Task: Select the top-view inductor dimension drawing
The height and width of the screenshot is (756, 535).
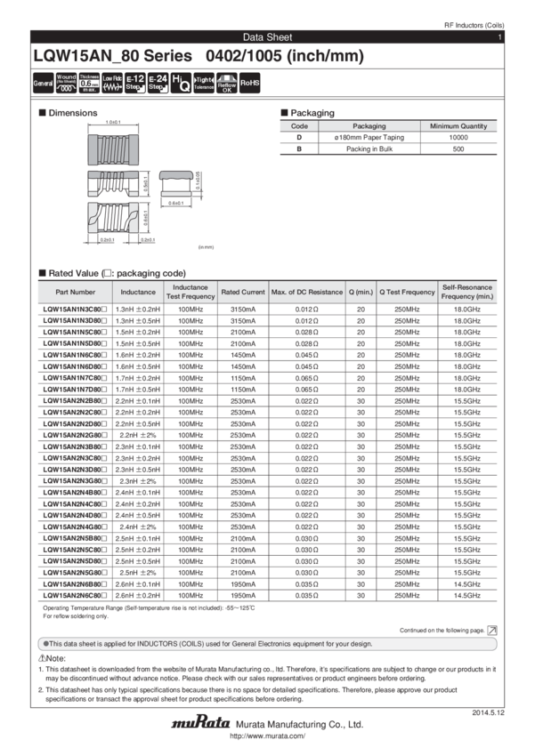Action: pos(113,149)
